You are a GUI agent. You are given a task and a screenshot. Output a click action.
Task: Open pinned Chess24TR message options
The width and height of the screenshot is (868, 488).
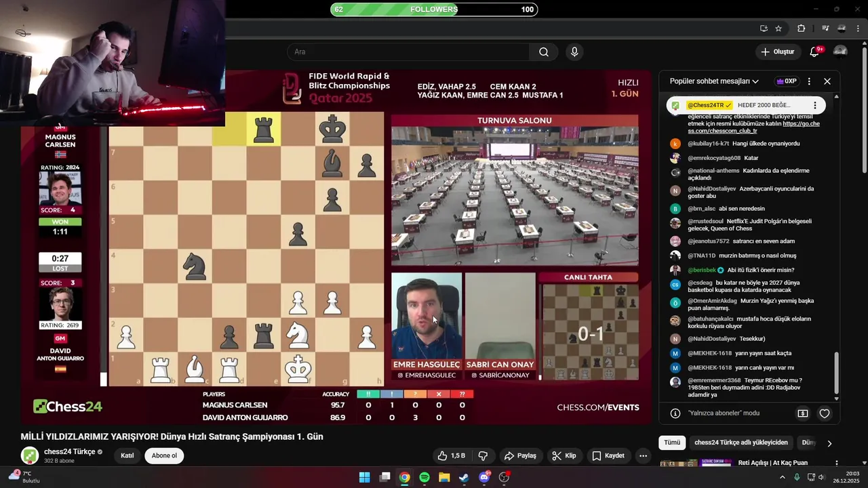click(x=815, y=106)
